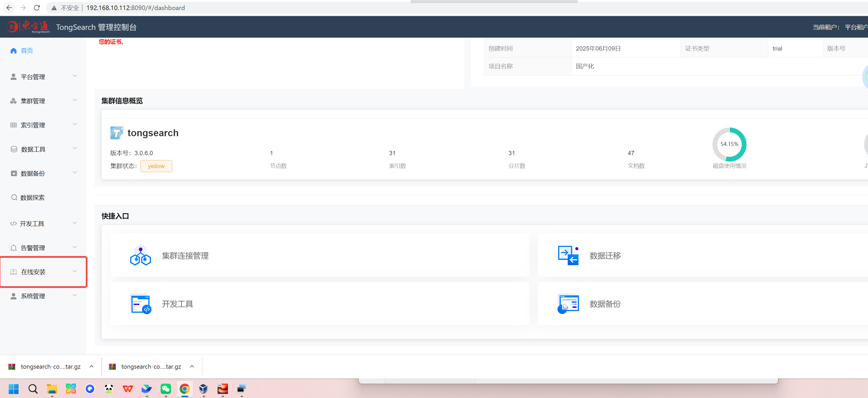Image resolution: width=868 pixels, height=398 pixels.
Task: Switch to Chrome in taskbar
Action: 184,389
